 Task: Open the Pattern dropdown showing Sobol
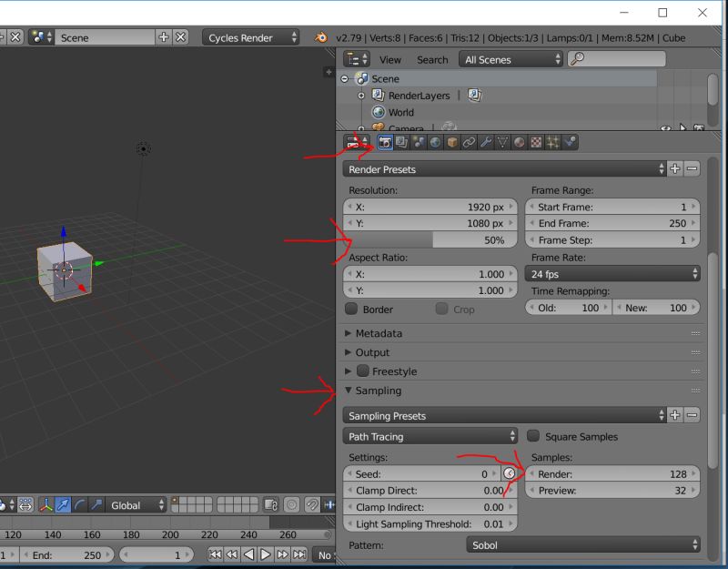click(x=582, y=544)
